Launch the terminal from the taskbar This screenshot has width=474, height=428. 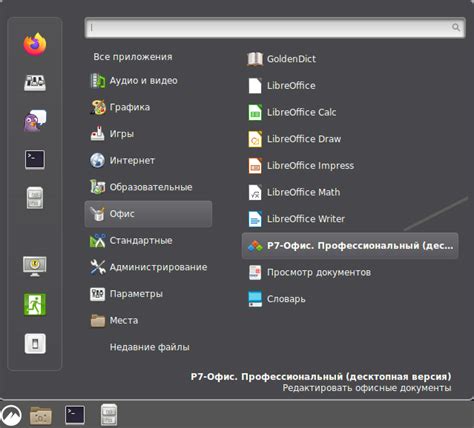[75, 415]
